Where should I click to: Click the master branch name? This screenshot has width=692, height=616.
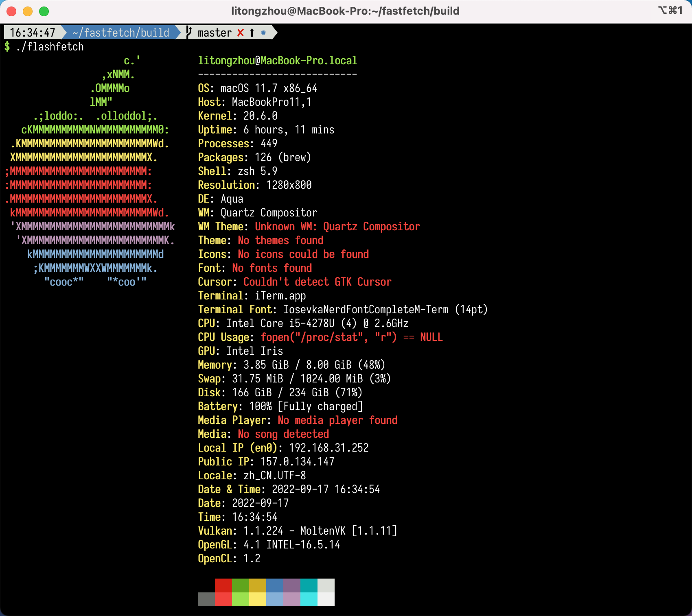215,33
